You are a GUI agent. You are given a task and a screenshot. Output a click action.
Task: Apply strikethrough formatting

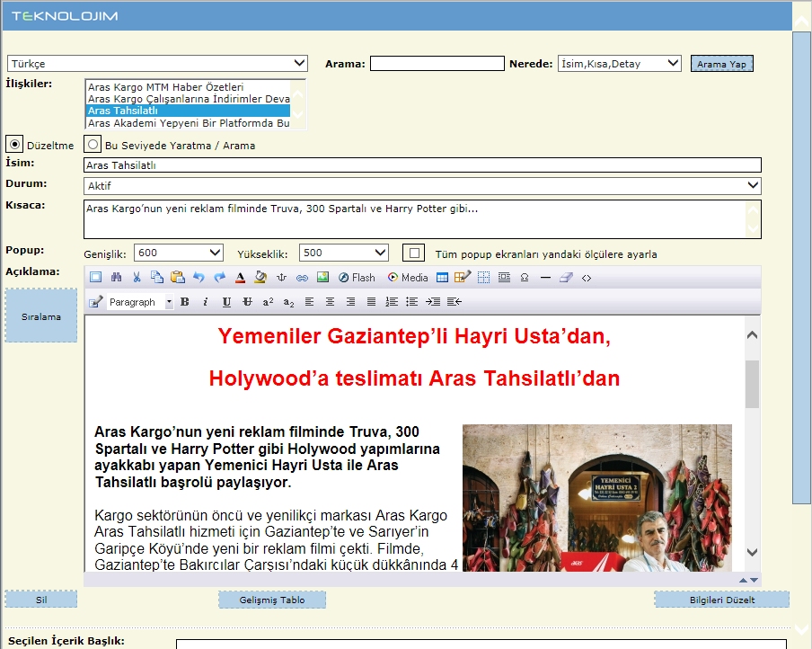(x=247, y=302)
